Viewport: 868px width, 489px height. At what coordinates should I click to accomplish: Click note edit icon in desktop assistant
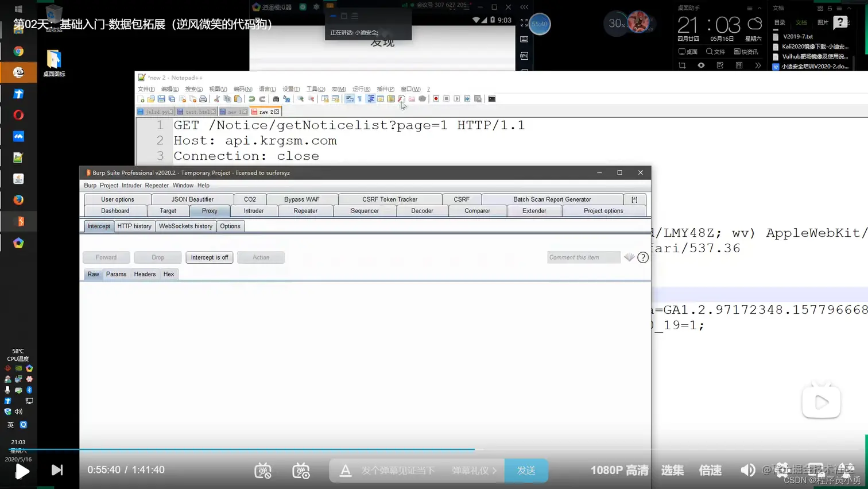(720, 66)
